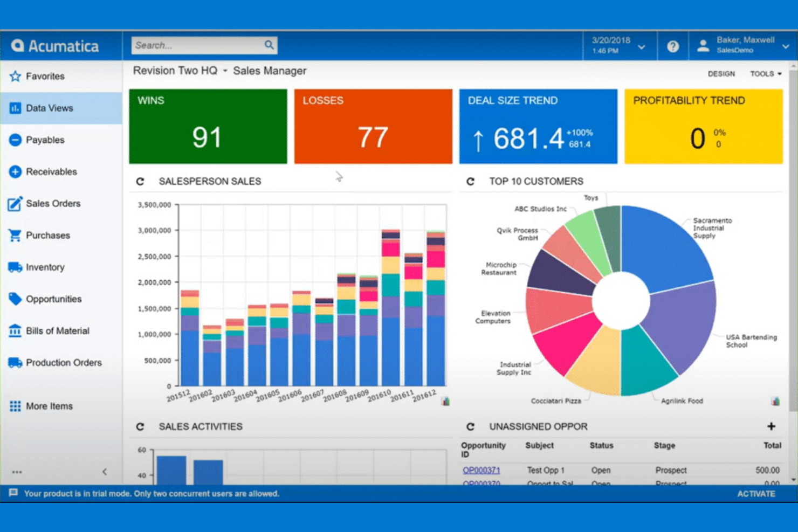Screen dimensions: 798x532
Task: Refresh the Sales Activities widget
Action: pos(140,426)
